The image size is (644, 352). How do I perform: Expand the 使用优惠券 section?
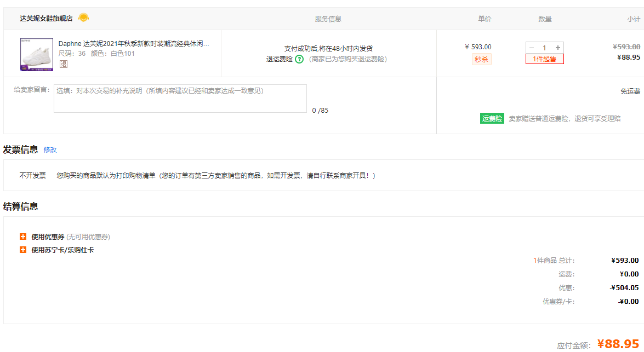23,237
